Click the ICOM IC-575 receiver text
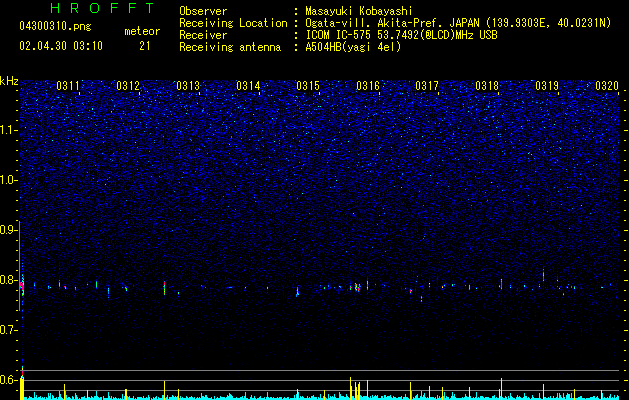 [401, 35]
